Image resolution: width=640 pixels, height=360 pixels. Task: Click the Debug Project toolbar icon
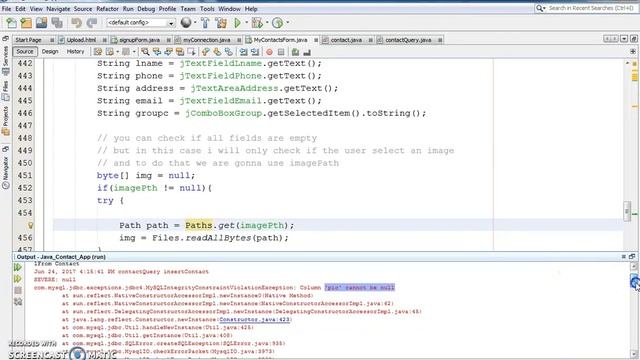(x=257, y=23)
